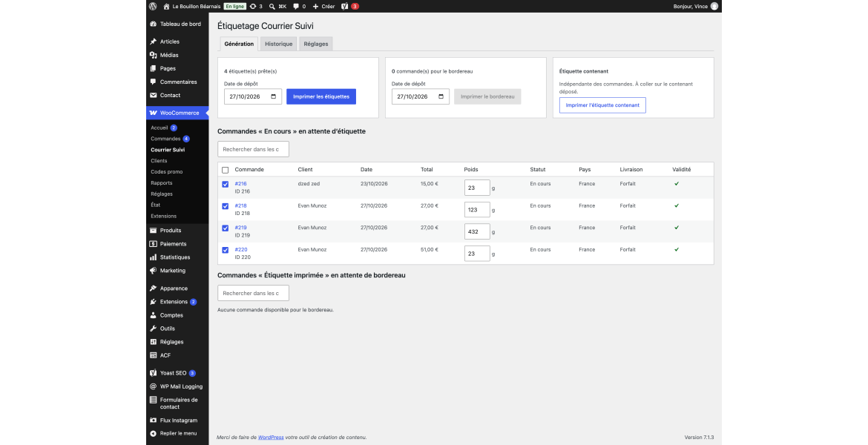Open the Créer new content menu
868x445 pixels.
(x=324, y=6)
